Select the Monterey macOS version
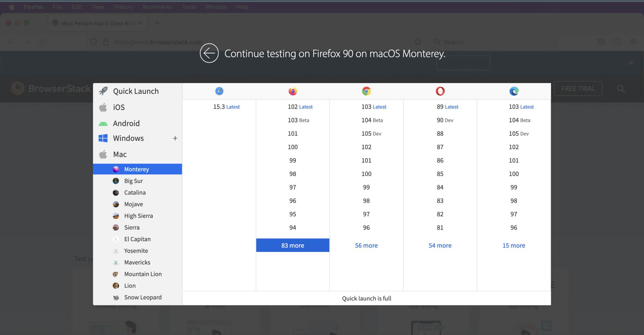The image size is (644, 335). tap(136, 169)
